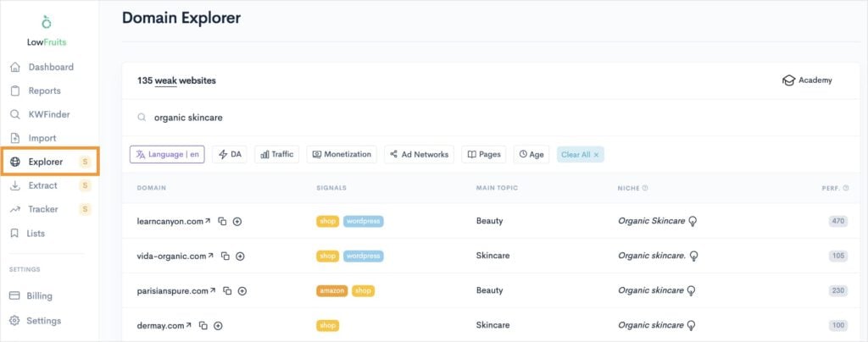Click the Extract S plan badge

pos(85,185)
